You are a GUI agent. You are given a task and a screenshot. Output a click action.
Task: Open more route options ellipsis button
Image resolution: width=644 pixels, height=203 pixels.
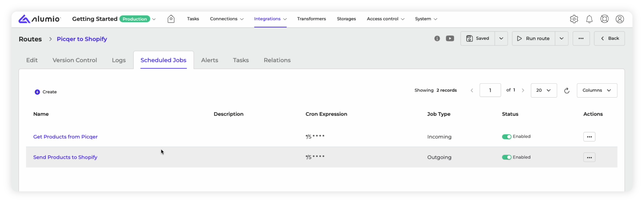tap(581, 38)
